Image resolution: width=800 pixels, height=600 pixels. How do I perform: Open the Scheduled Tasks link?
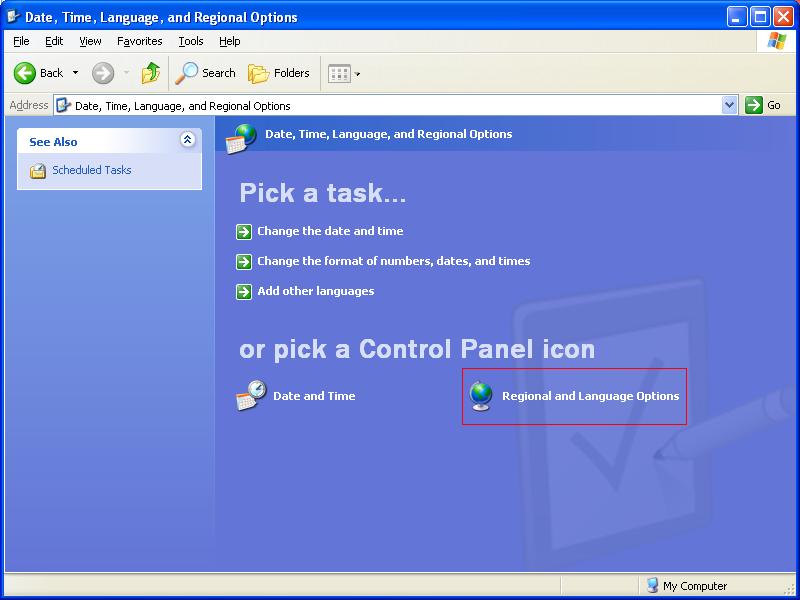(x=92, y=170)
